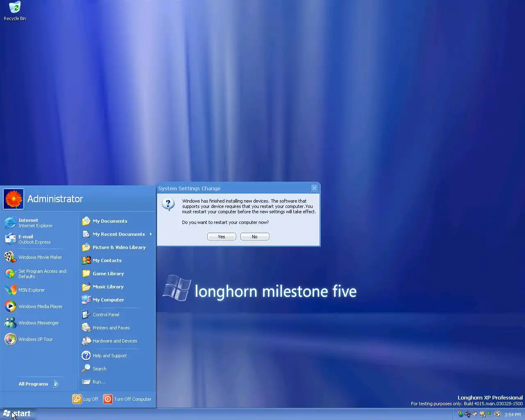Image resolution: width=525 pixels, height=420 pixels.
Task: Click the found new hardware tray icon
Action: point(482,414)
